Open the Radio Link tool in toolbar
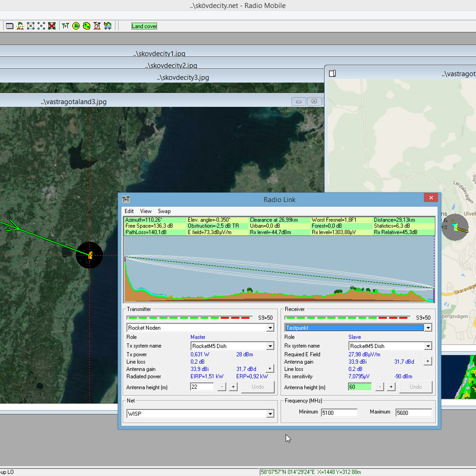 (x=65, y=26)
